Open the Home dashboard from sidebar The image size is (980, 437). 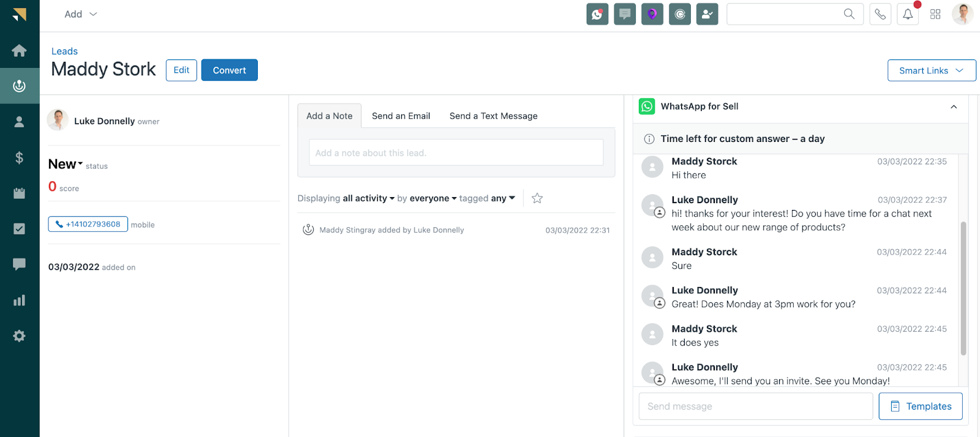[x=20, y=50]
